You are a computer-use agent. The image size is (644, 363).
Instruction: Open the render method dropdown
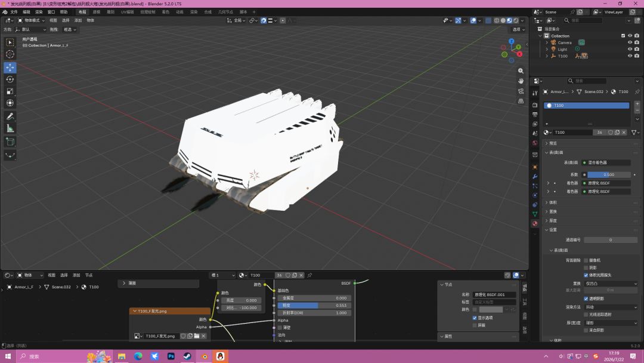tap(611, 307)
